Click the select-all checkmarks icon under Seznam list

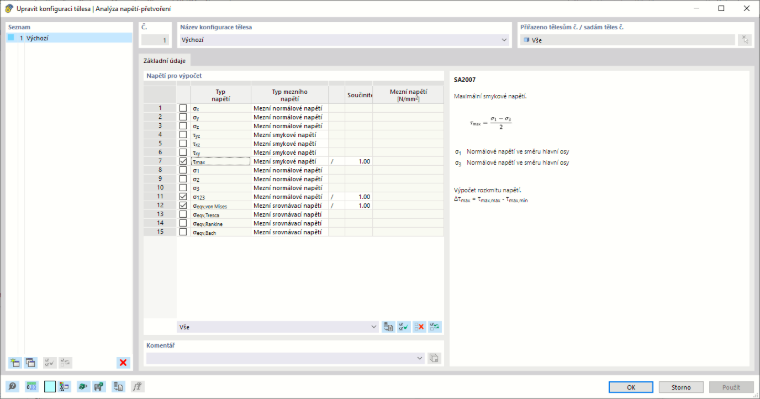click(x=49, y=363)
